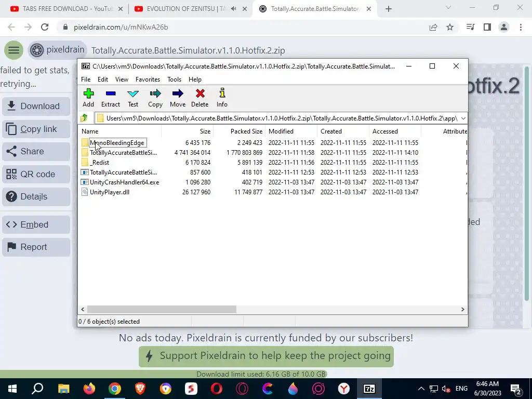The height and width of the screenshot is (399, 532).
Task: Run the Test archive tool
Action: [x=133, y=98]
